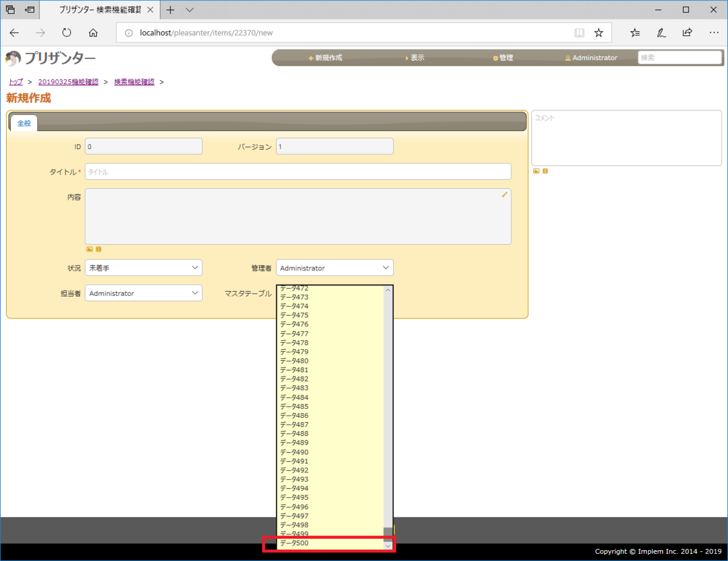This screenshot has width=728, height=561.
Task: Go to the browser home page icon
Action: click(93, 33)
